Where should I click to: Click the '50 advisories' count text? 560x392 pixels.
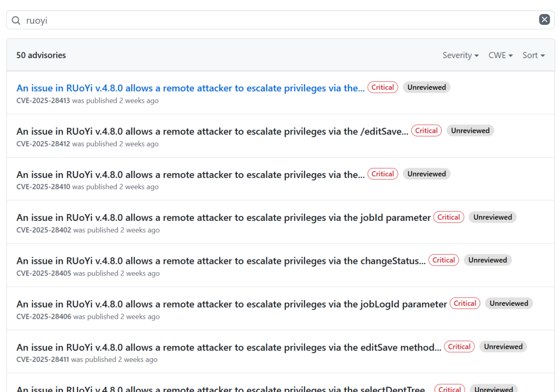tap(41, 55)
